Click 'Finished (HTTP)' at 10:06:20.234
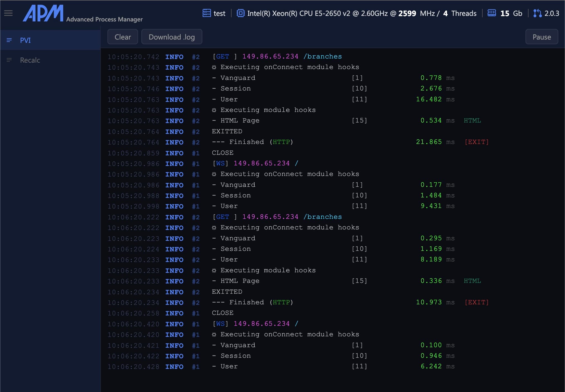The image size is (565, 392). (261, 302)
